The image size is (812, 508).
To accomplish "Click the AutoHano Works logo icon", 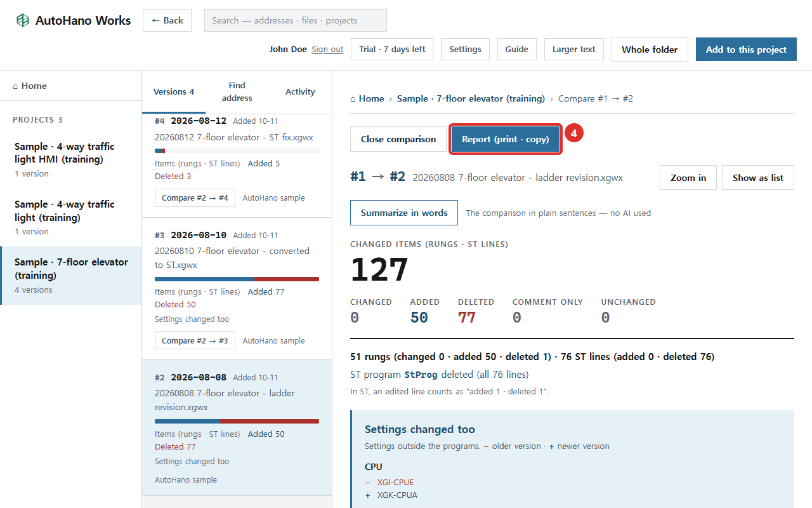I will pos(23,20).
